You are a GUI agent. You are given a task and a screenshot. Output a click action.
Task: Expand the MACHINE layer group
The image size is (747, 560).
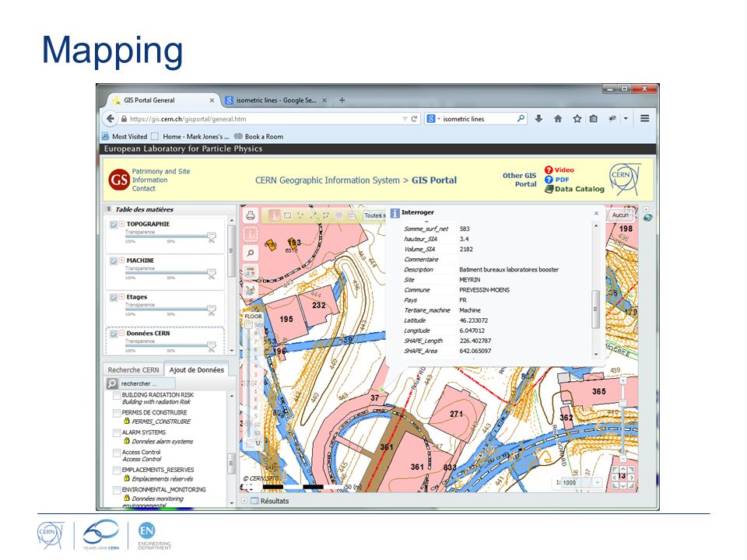click(x=122, y=261)
